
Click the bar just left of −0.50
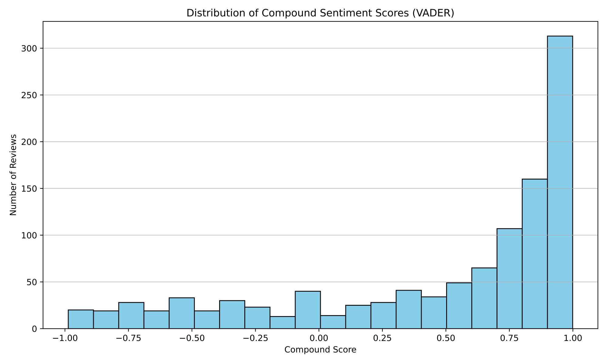pyautogui.click(x=181, y=313)
